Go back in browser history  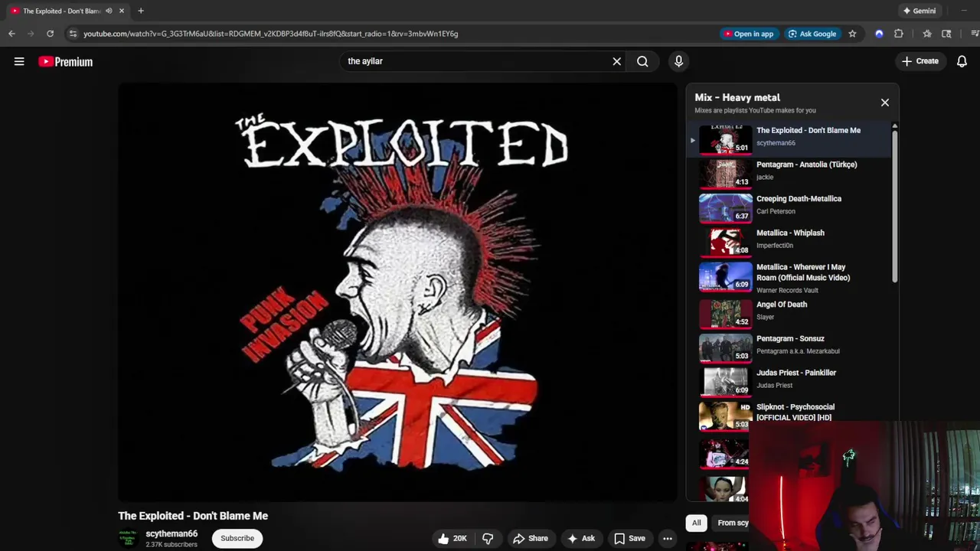(x=11, y=34)
